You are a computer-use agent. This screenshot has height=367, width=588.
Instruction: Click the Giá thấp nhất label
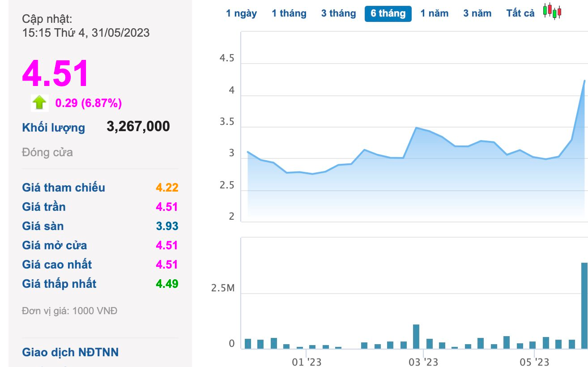(x=59, y=284)
